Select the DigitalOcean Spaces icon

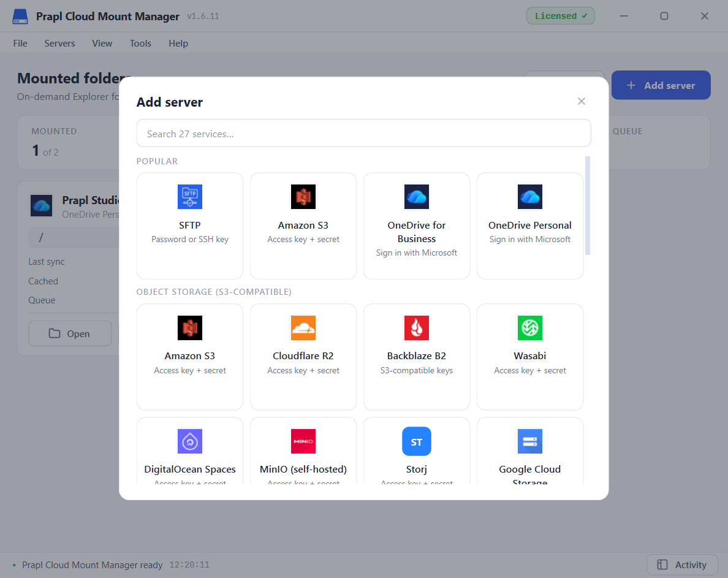[190, 441]
